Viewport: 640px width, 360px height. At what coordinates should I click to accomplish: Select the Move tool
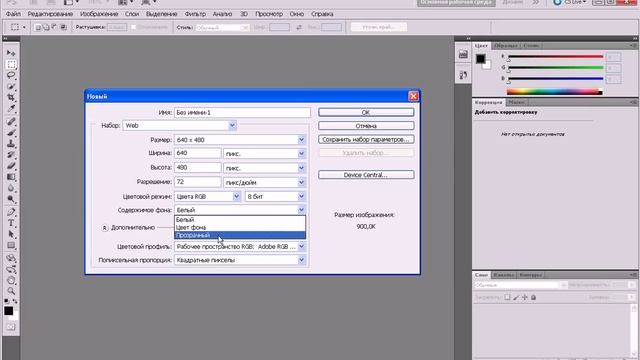tap(11, 53)
